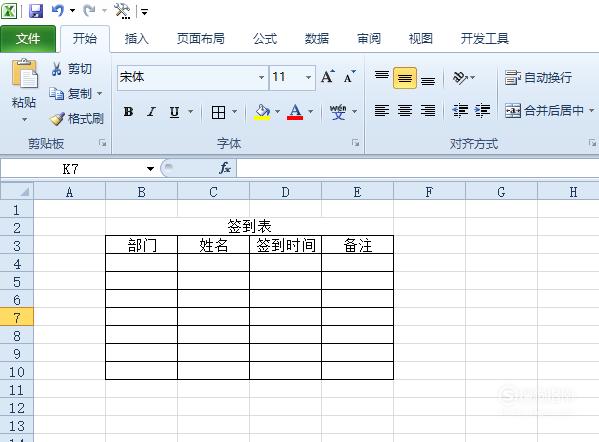
Task: Open the Undo history dropdown arrow
Action: point(72,11)
